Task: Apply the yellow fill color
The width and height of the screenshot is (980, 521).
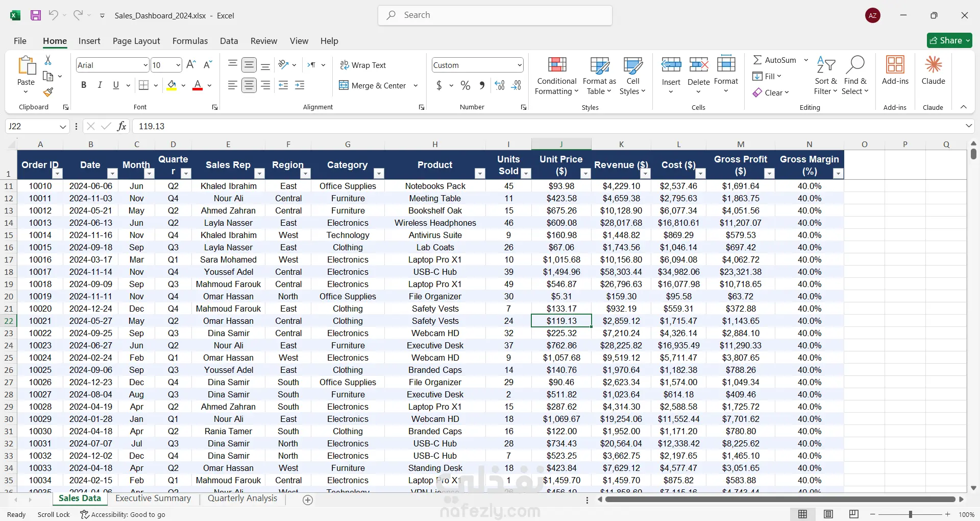Action: pyautogui.click(x=171, y=85)
